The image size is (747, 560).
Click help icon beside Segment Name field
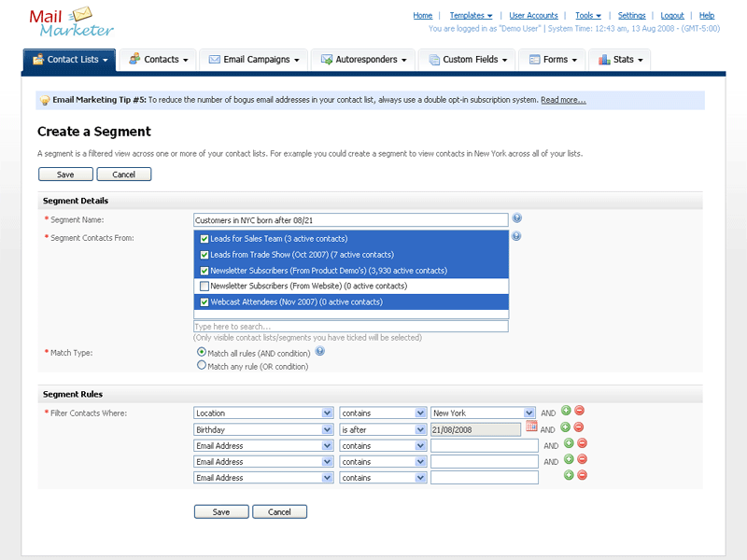tap(516, 218)
